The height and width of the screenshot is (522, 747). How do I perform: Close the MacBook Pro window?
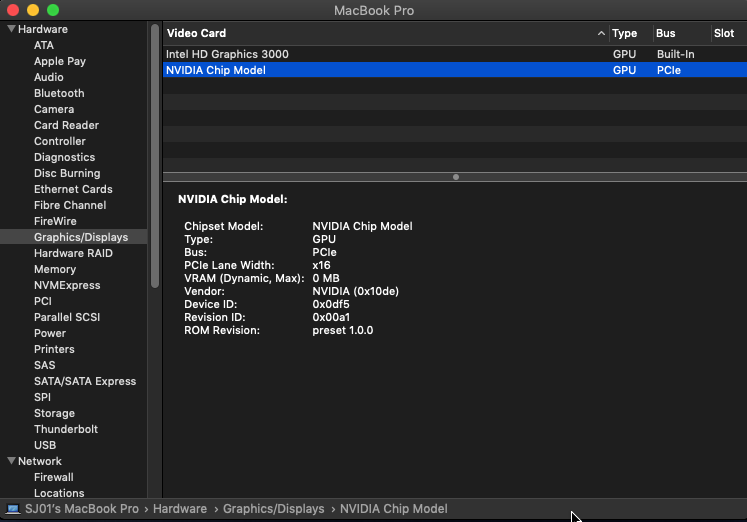pyautogui.click(x=13, y=10)
